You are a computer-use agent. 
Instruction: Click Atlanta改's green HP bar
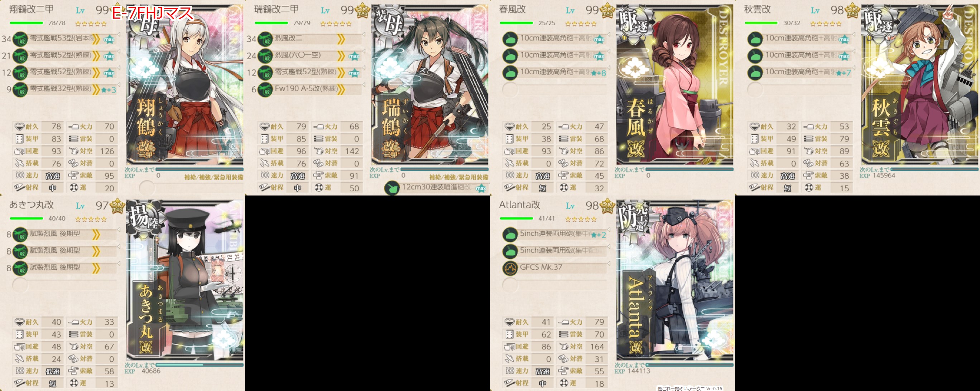pos(516,218)
